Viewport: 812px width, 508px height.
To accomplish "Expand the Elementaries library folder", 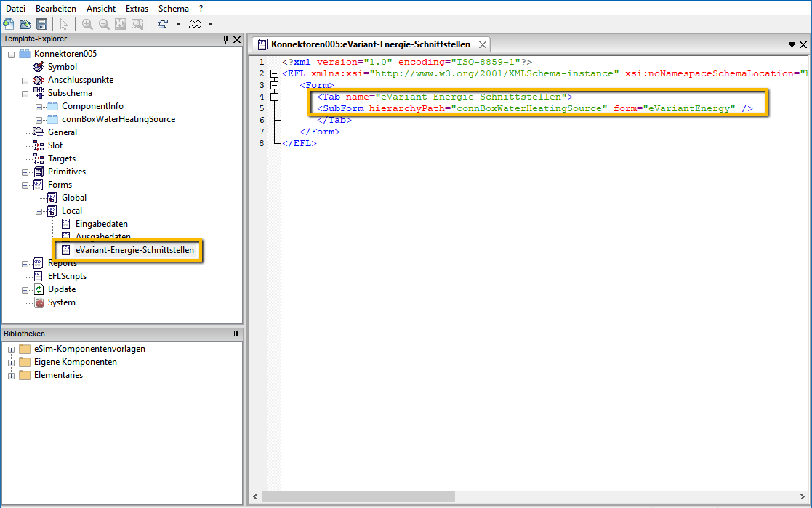I will click(12, 376).
